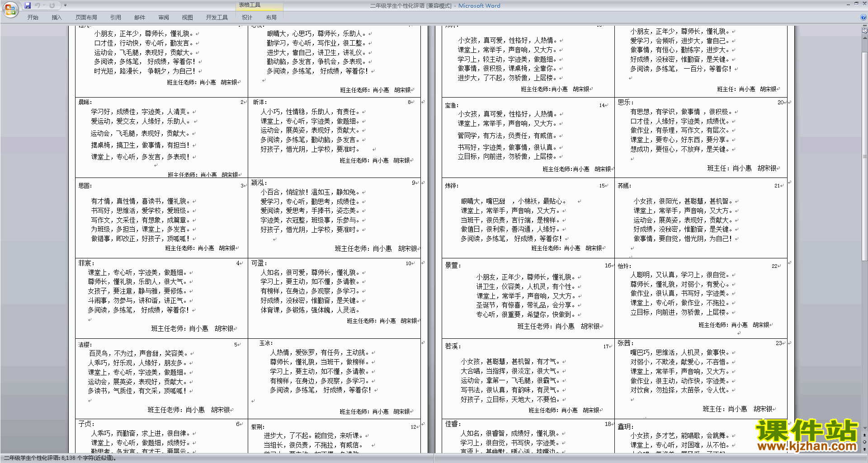This screenshot has height=463, width=868.
Task: Click the student name 炜铧
Action: pos(451,185)
